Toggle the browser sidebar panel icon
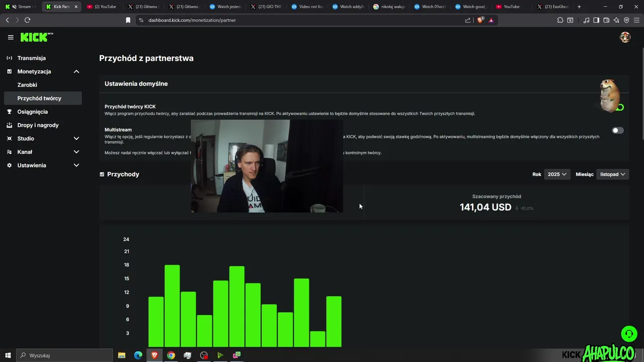This screenshot has width=644, height=362. point(596,20)
